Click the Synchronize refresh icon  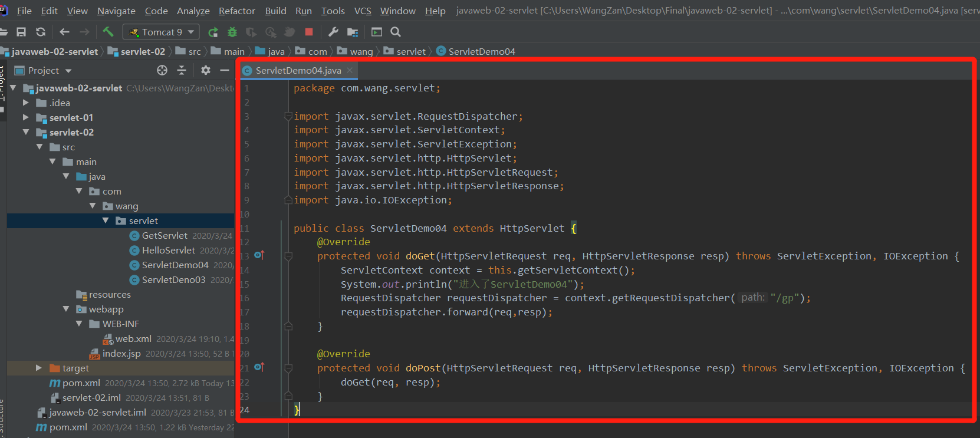pos(41,32)
